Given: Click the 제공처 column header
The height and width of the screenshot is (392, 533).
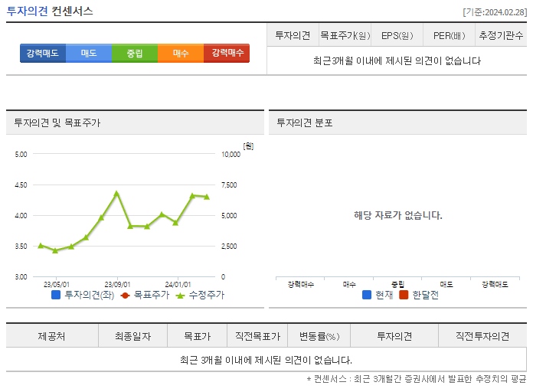Looking at the screenshot, I should click(x=52, y=336).
